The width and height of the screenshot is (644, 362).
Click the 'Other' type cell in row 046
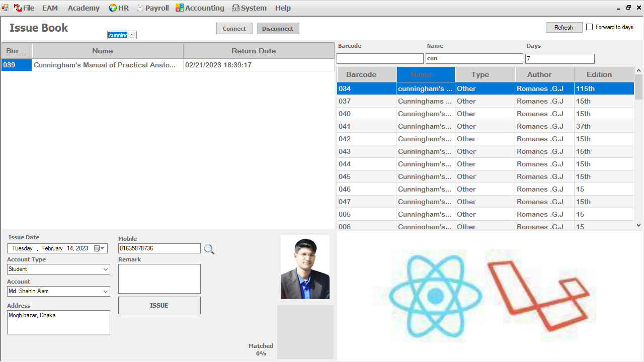tap(485, 189)
